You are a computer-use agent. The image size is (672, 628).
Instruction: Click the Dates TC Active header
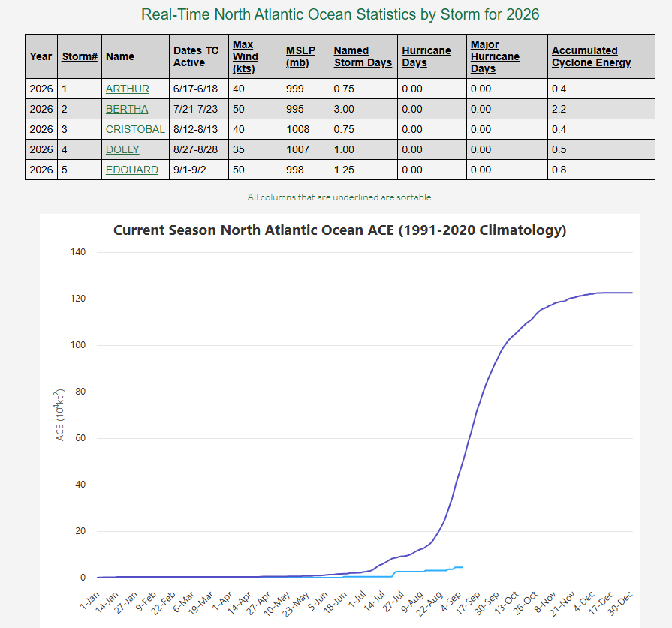point(196,56)
